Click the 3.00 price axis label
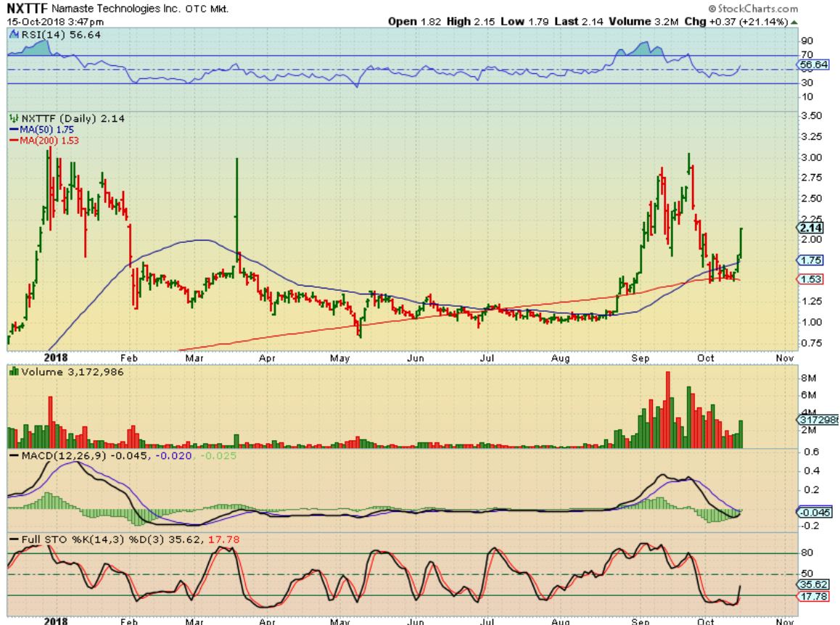The image size is (840, 625). [811, 157]
